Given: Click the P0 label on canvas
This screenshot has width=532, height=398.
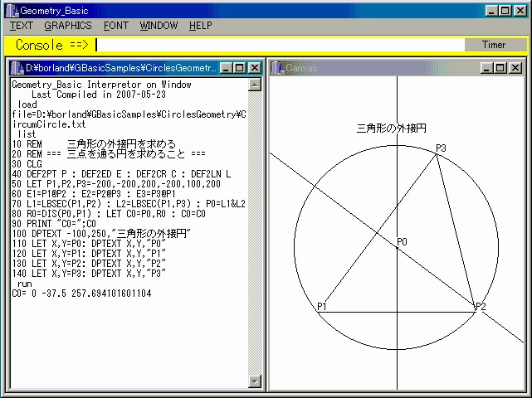Looking at the screenshot, I should tap(402, 242).
